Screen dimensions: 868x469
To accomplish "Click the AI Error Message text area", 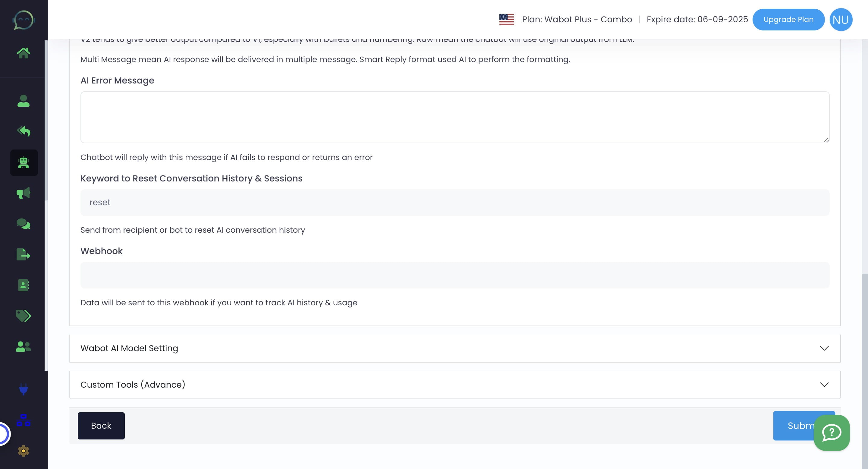I will (455, 117).
